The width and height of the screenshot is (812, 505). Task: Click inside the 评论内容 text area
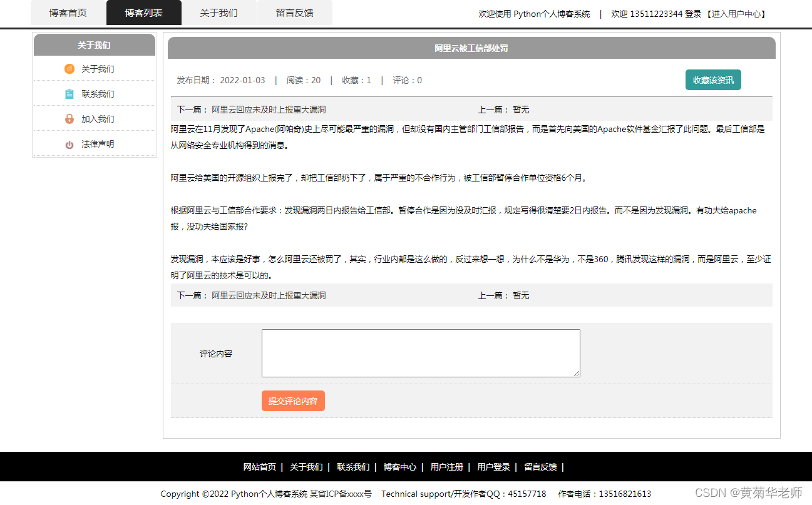coord(420,353)
